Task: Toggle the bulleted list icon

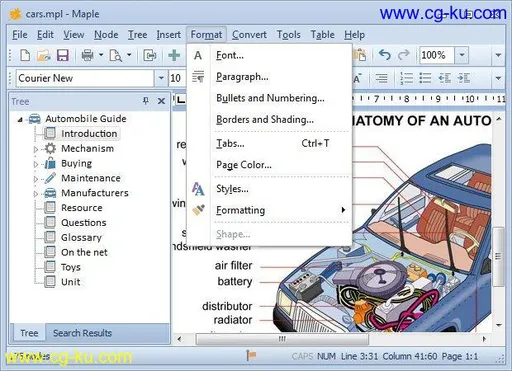Action: coord(425,78)
